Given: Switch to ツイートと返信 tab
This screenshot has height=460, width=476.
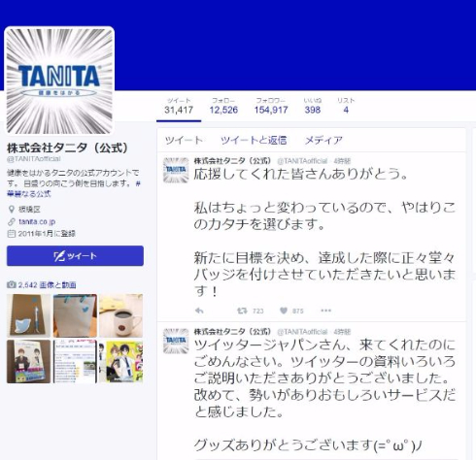Looking at the screenshot, I should (x=254, y=140).
